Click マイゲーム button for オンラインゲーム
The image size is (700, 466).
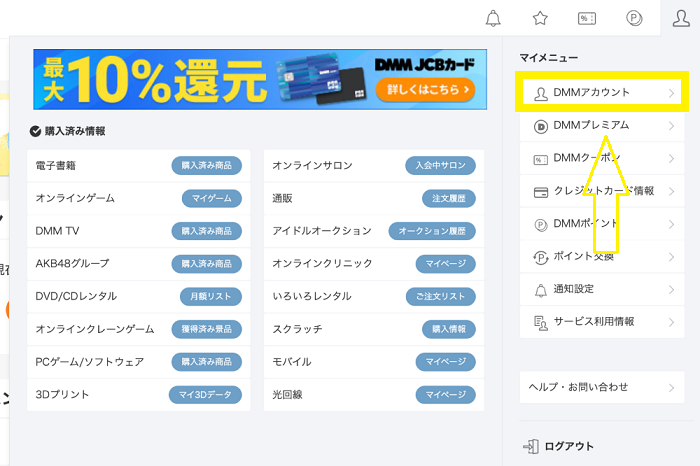[x=212, y=198]
